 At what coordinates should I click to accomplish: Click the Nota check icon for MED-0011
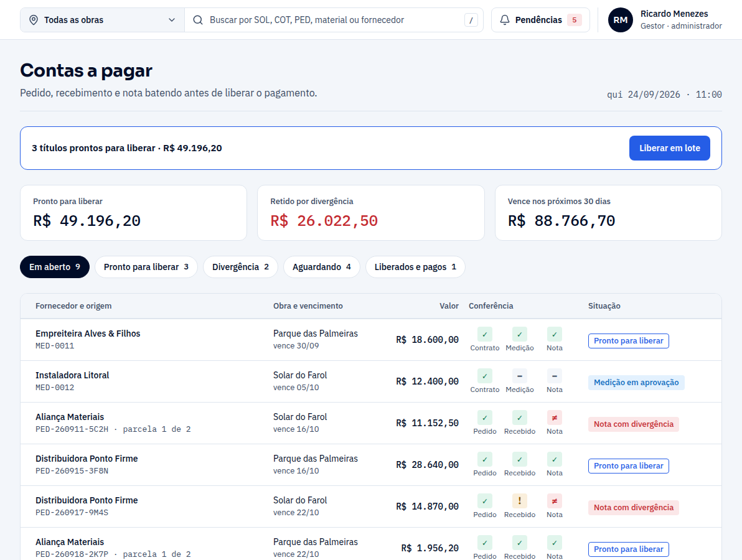click(555, 334)
